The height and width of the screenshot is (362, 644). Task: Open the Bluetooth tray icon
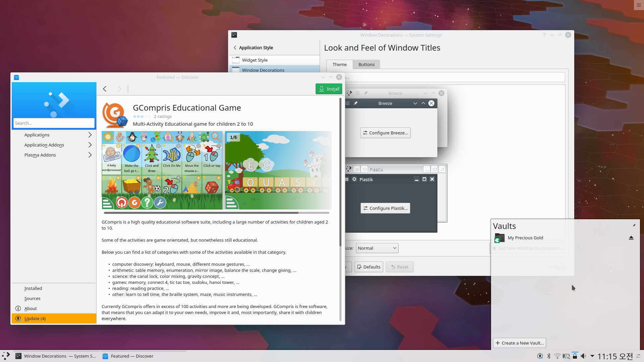click(x=549, y=356)
